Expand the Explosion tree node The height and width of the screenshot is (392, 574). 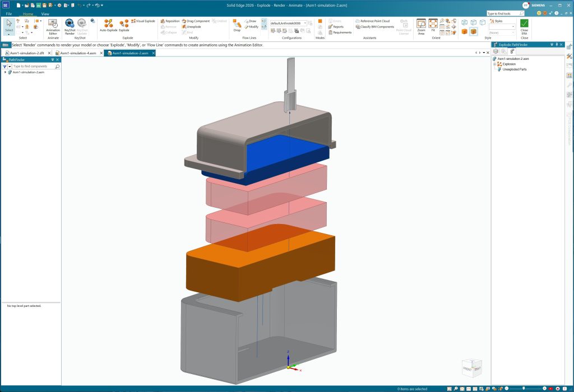coord(494,64)
